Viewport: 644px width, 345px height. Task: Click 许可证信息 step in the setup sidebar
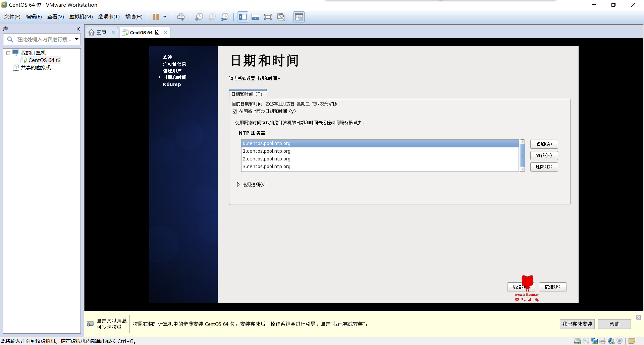pos(174,64)
